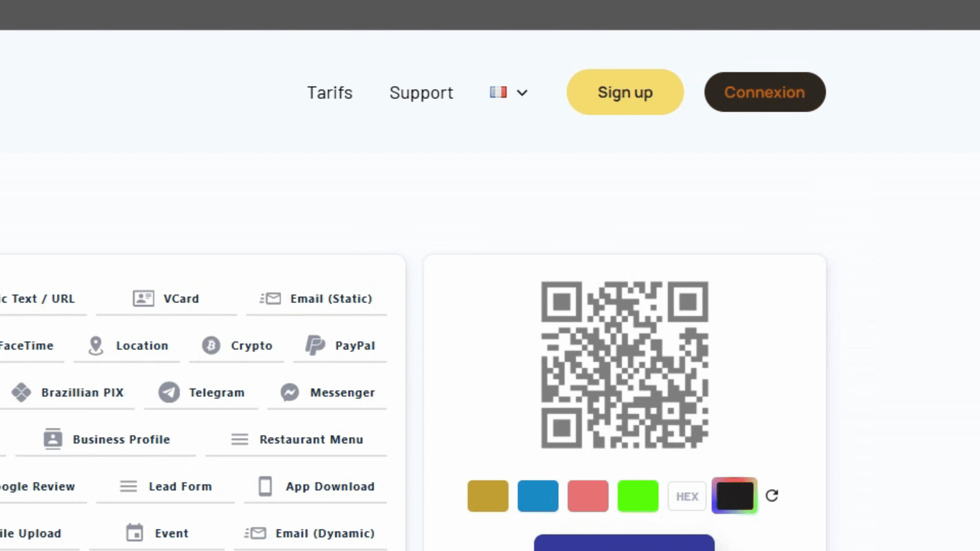This screenshot has height=551, width=980.
Task: Click the App Download phone icon
Action: (x=265, y=486)
